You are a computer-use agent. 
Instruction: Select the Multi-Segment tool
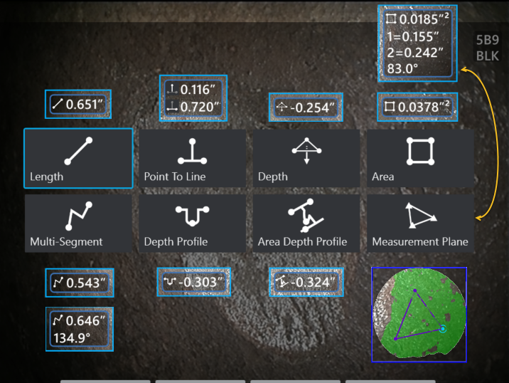click(78, 223)
